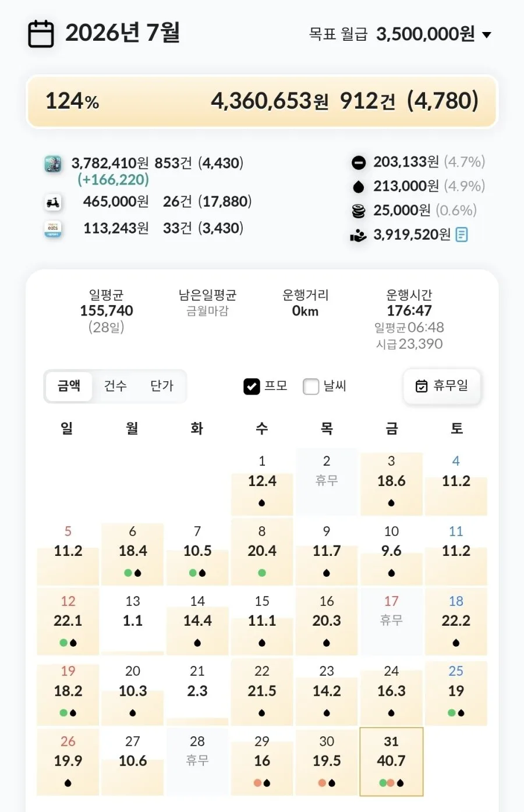Select the 금액 segment toggle
This screenshot has height=812, width=524.
69,386
